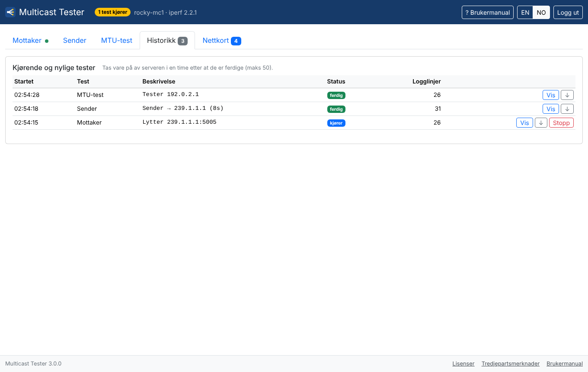588x372 pixels.
Task: View the MTU-test log with Vis
Action: (x=551, y=95)
